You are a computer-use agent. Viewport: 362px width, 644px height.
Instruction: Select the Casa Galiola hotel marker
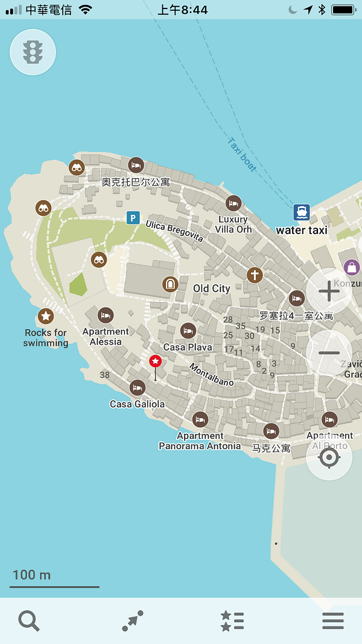click(138, 387)
